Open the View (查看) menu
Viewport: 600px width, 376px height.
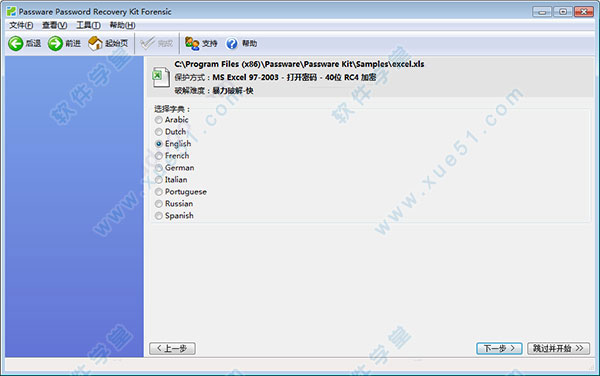[x=54, y=25]
